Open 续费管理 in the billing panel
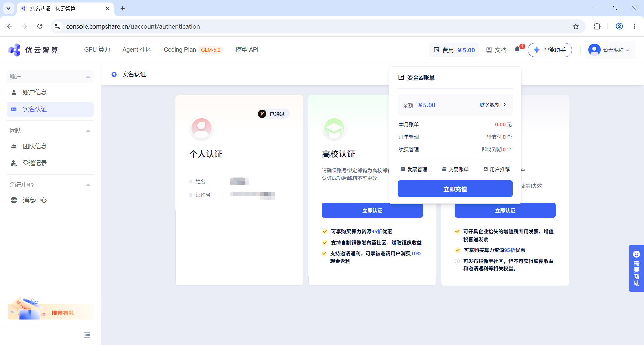This screenshot has width=644, height=345. tap(409, 149)
